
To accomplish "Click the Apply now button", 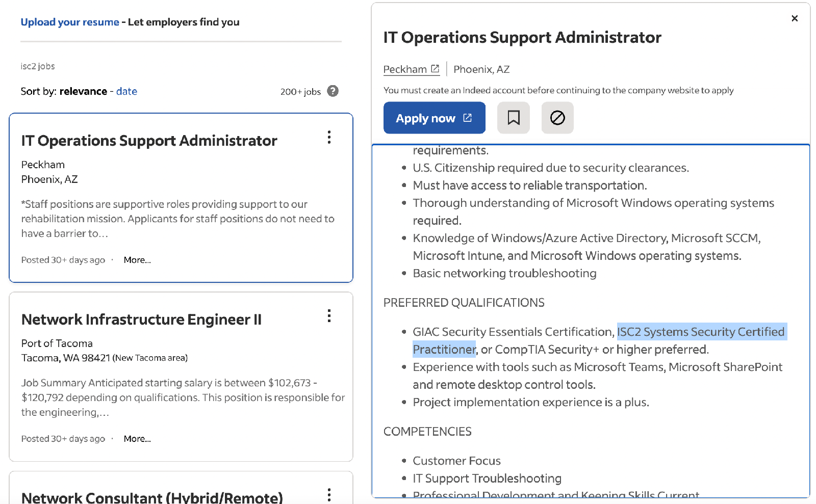I will [434, 118].
